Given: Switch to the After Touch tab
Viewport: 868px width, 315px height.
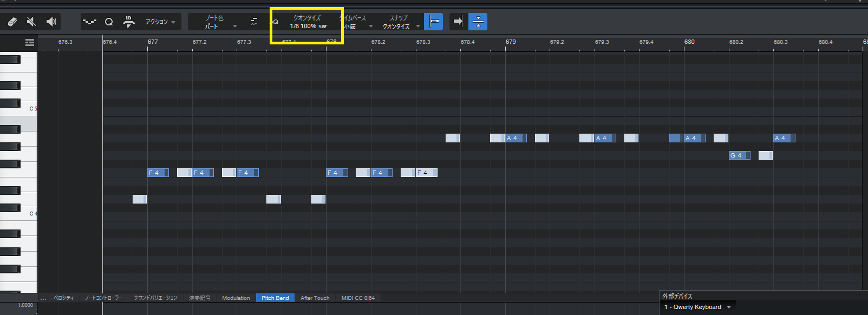Looking at the screenshot, I should pos(315,298).
